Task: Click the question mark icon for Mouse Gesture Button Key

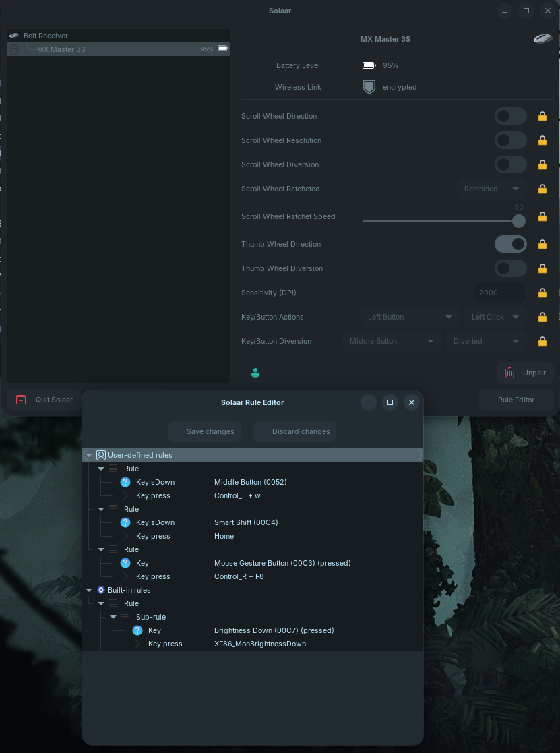Action: pyautogui.click(x=125, y=563)
